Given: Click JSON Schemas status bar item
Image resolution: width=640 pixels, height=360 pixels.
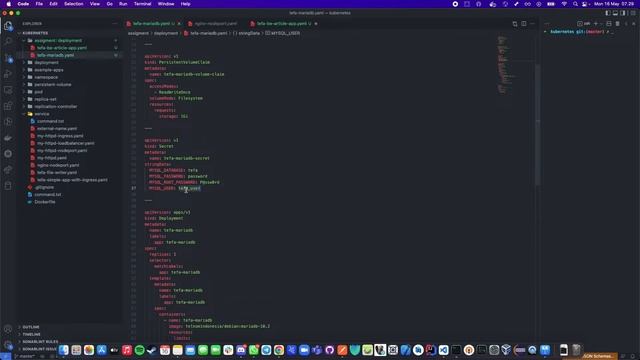Looking at the screenshot, I should [x=598, y=356].
